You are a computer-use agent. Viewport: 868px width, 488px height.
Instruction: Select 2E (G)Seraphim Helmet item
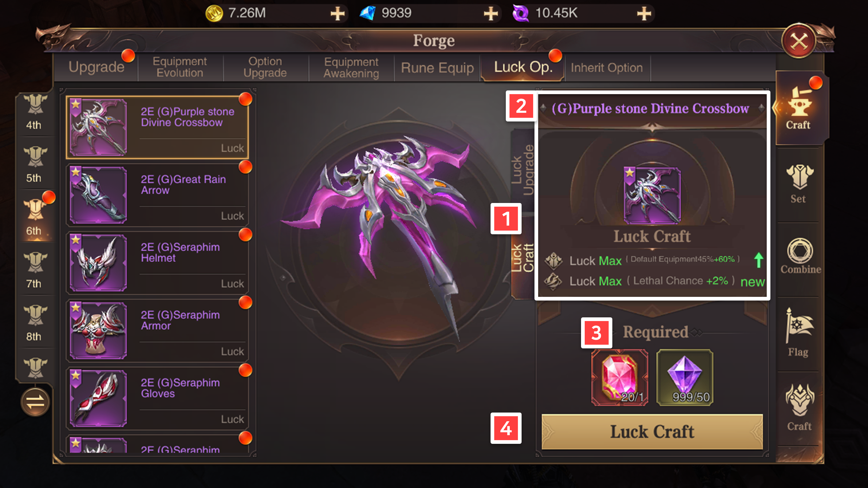157,263
